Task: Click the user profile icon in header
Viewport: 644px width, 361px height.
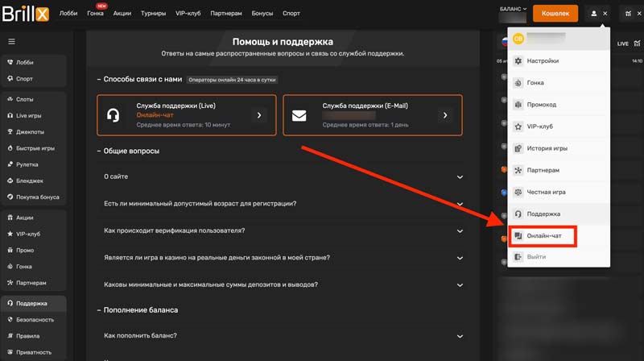Action: (594, 13)
